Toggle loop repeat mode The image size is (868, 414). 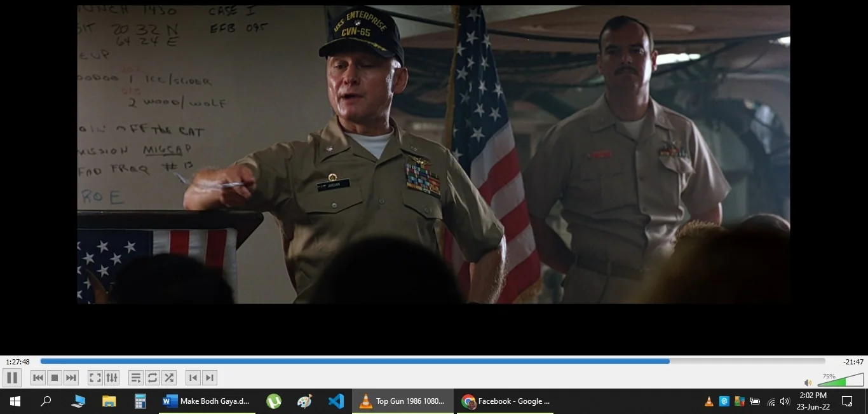click(153, 378)
